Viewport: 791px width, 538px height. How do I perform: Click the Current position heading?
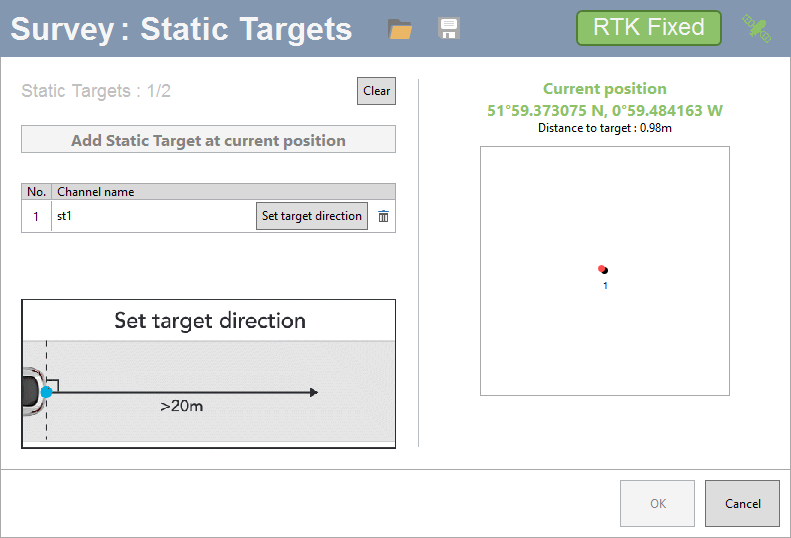click(604, 89)
